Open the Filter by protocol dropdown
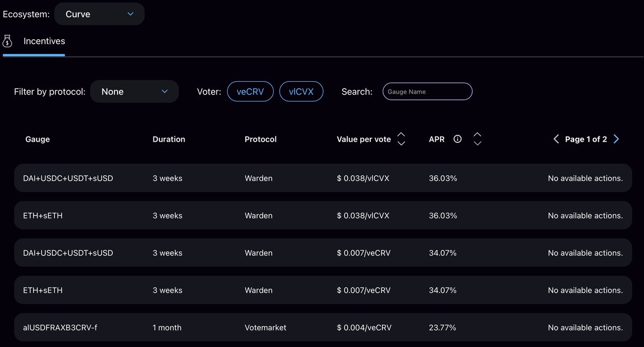 (134, 91)
